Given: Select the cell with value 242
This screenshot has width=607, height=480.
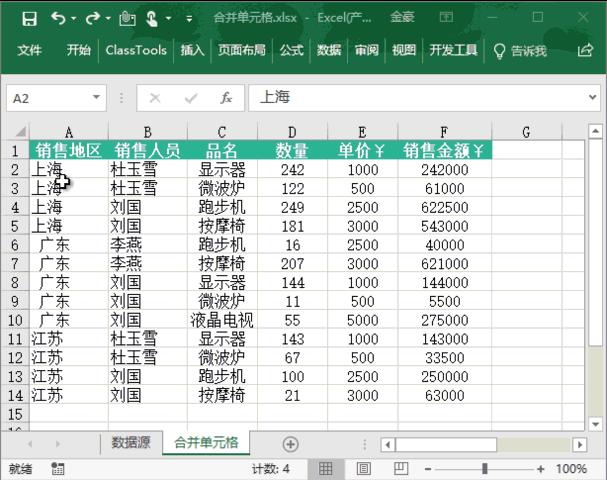Looking at the screenshot, I should coord(292,170).
